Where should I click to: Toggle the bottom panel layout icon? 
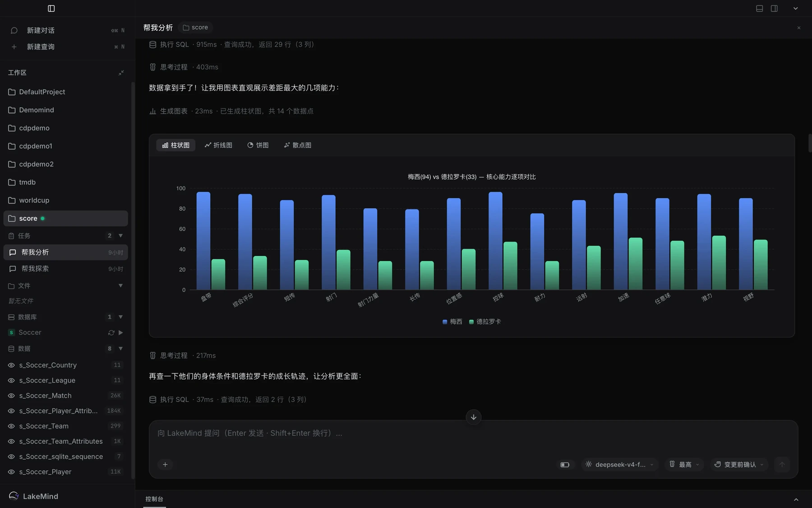click(x=759, y=9)
